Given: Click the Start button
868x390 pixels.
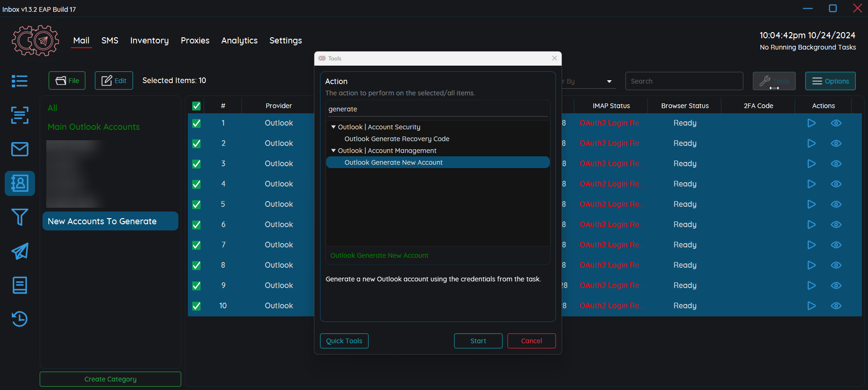Looking at the screenshot, I should point(478,341).
